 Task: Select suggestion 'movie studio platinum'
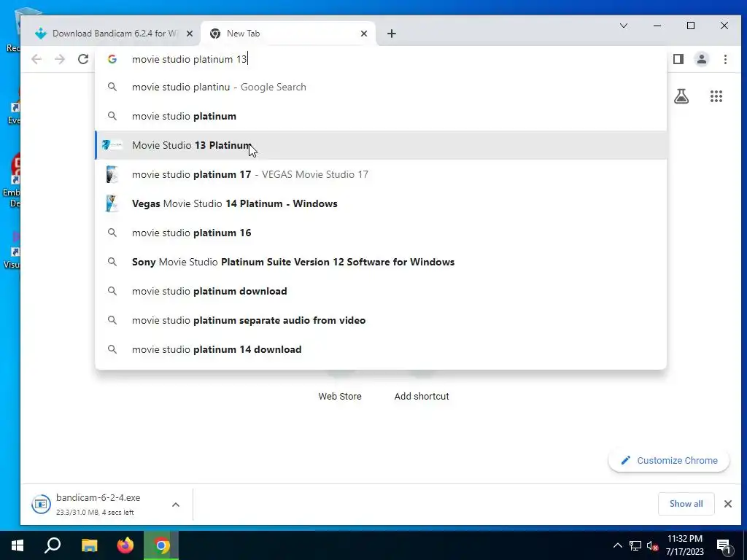coord(381,116)
